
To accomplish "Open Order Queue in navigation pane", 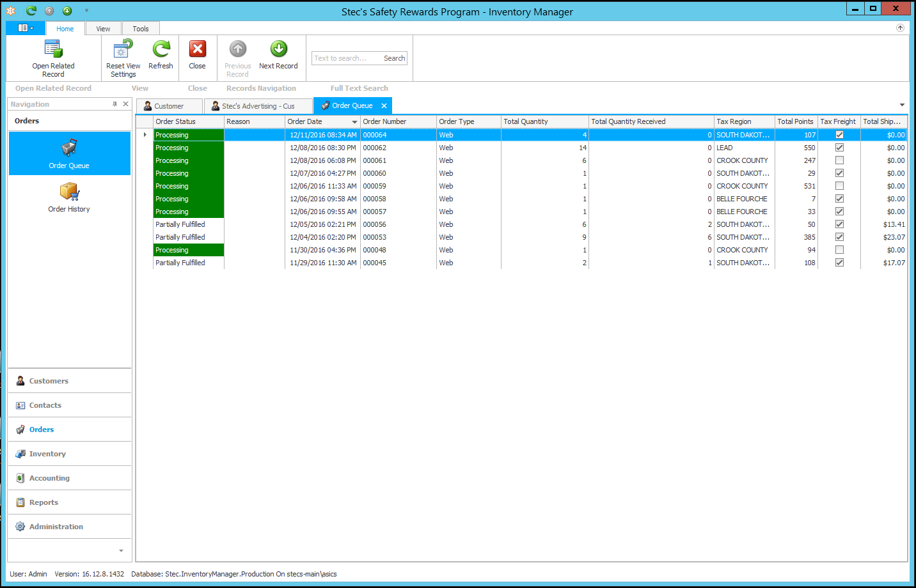I will 69,153.
